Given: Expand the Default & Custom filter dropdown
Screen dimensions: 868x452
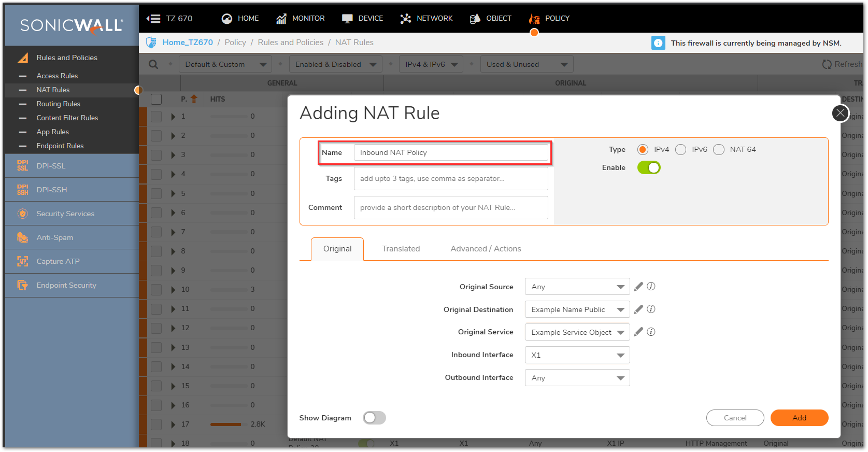Looking at the screenshot, I should (225, 64).
